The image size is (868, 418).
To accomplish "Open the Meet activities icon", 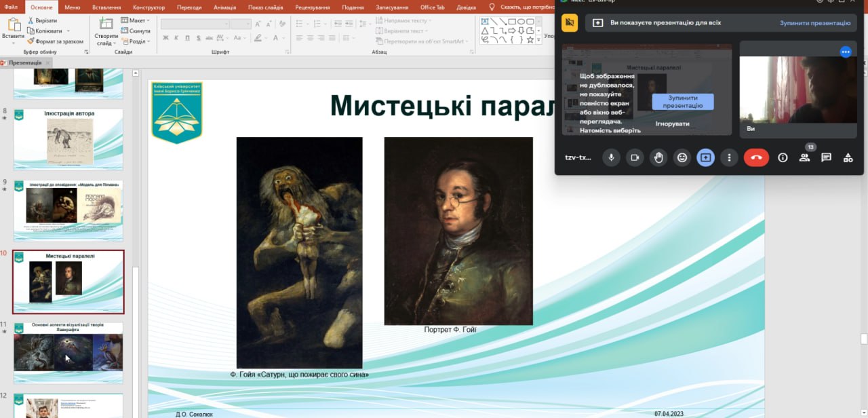I will 848,157.
